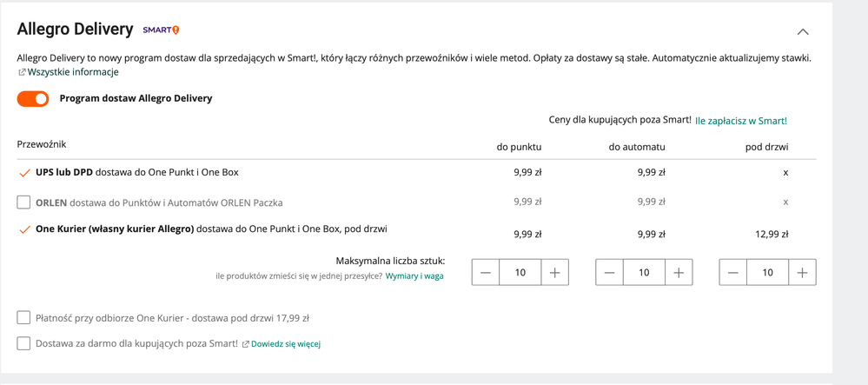The height and width of the screenshot is (385, 868).
Task: Check Płatność przy odbiorze One Kurier option
Action: point(23,318)
